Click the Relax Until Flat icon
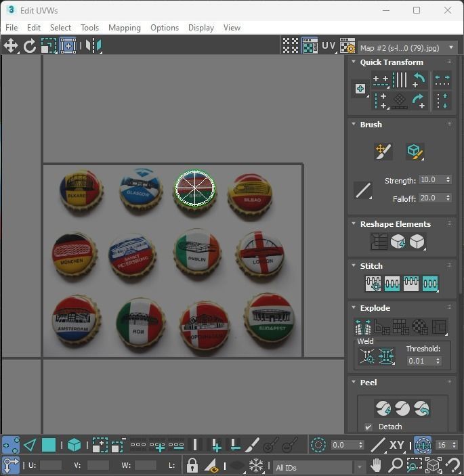Screen dimensions: 464x476 pyautogui.click(x=398, y=242)
